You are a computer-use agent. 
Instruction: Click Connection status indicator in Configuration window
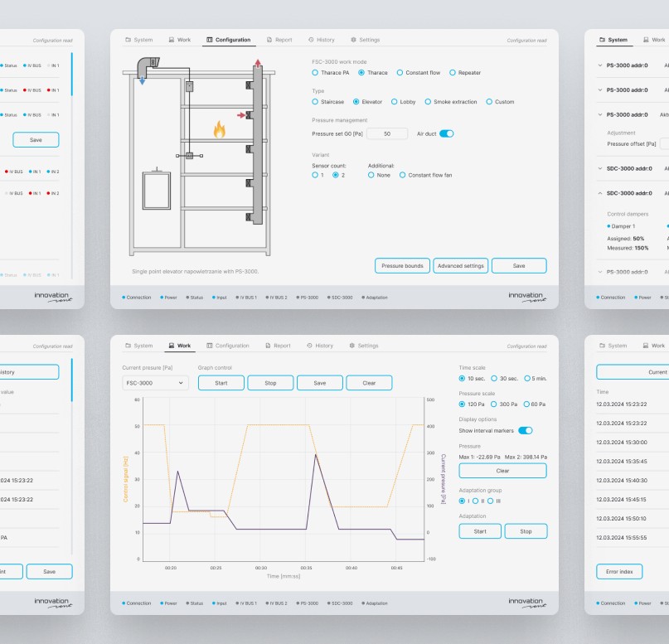(137, 298)
